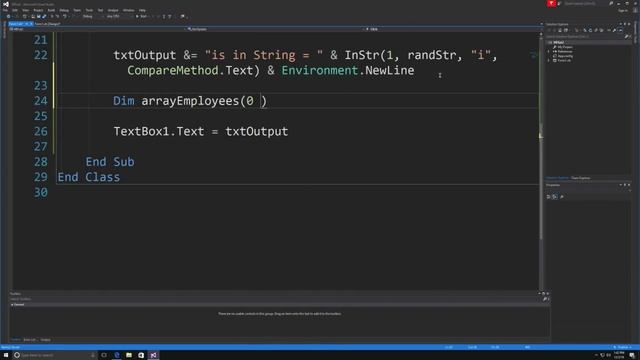The height and width of the screenshot is (360, 640).
Task: Click Solution Explorer Home icon
Action: (560, 30)
